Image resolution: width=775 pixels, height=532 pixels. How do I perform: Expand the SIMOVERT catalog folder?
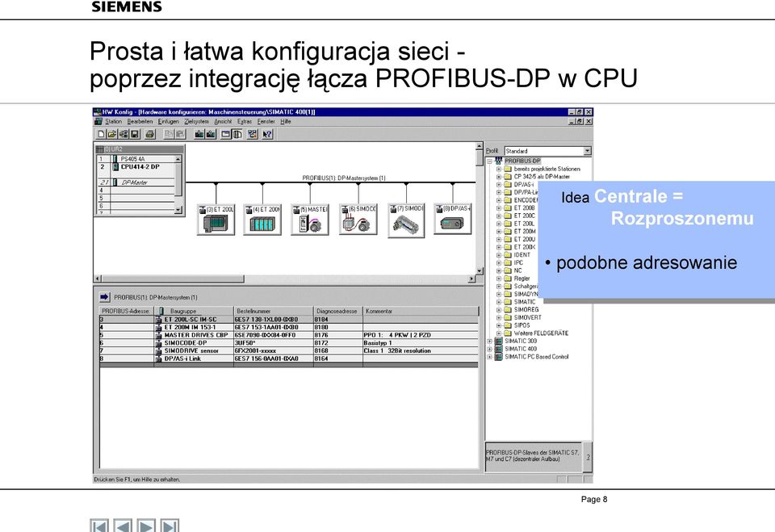tap(499, 317)
